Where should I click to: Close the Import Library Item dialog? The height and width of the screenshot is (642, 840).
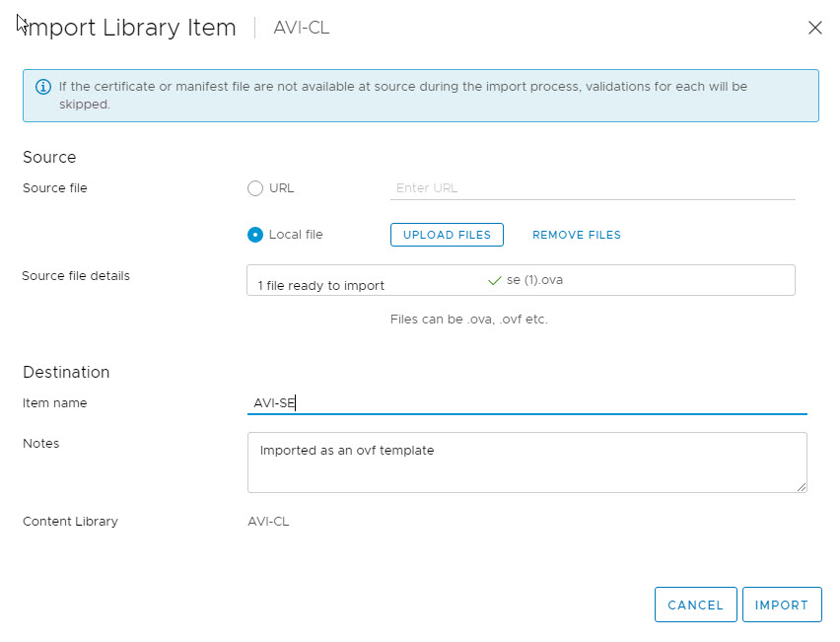(814, 28)
